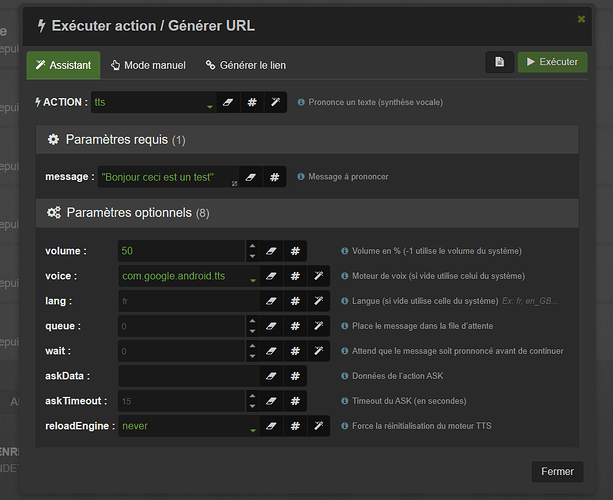Viewport: 613px width, 500px height.
Task: Open the ACTION tts dropdown
Action: [154, 102]
